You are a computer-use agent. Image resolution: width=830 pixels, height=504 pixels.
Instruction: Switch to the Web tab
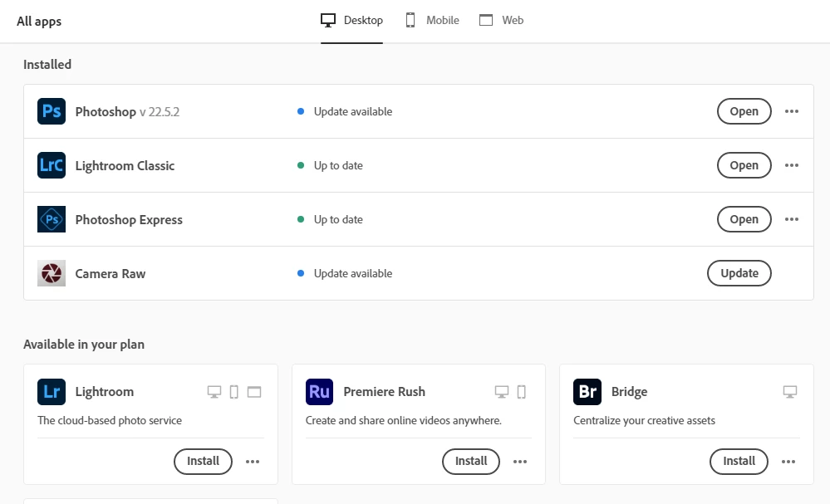(501, 20)
